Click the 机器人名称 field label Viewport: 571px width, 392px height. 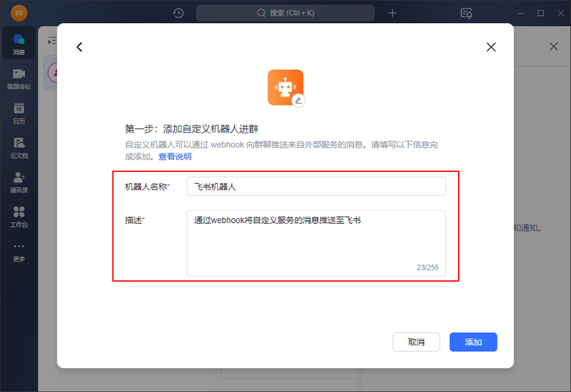point(147,186)
